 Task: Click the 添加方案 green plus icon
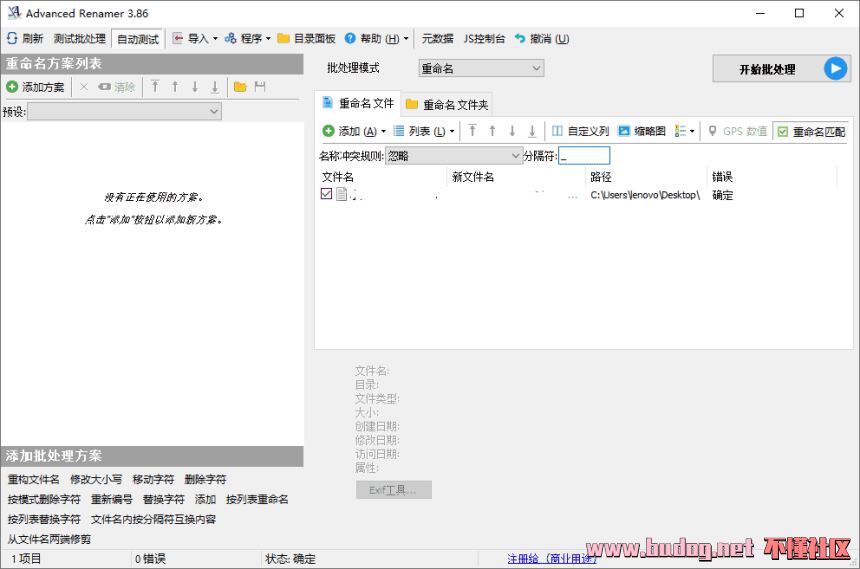click(x=12, y=87)
